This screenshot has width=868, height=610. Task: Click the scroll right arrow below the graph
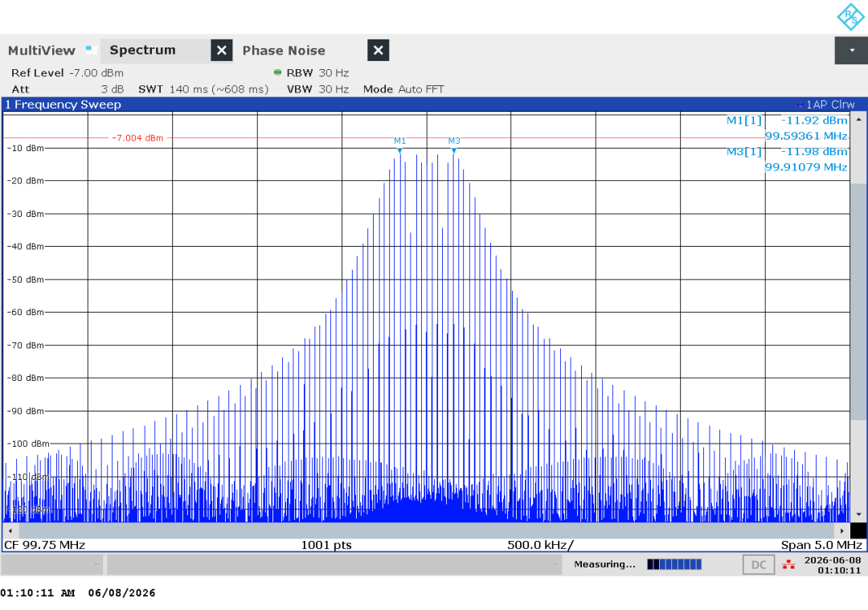tap(842, 531)
